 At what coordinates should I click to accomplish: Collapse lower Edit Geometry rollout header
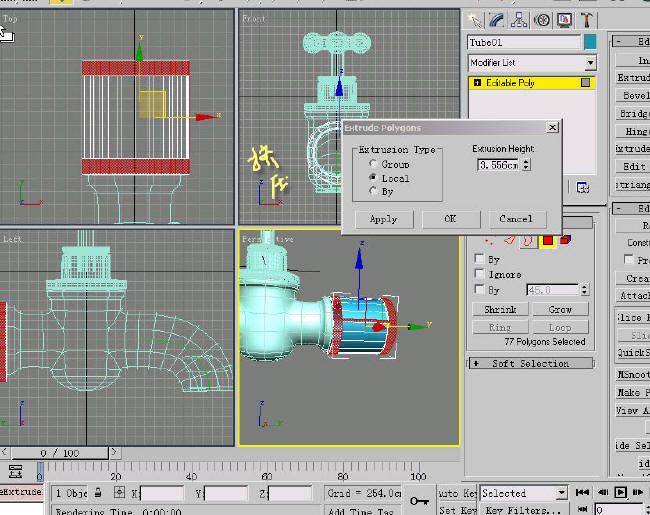pyautogui.click(x=631, y=208)
